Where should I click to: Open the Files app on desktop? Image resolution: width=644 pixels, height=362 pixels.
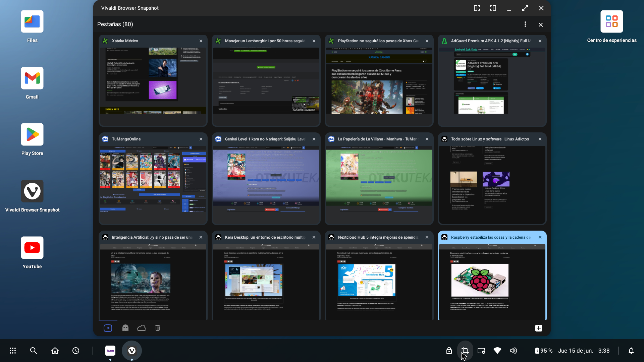[x=32, y=27]
